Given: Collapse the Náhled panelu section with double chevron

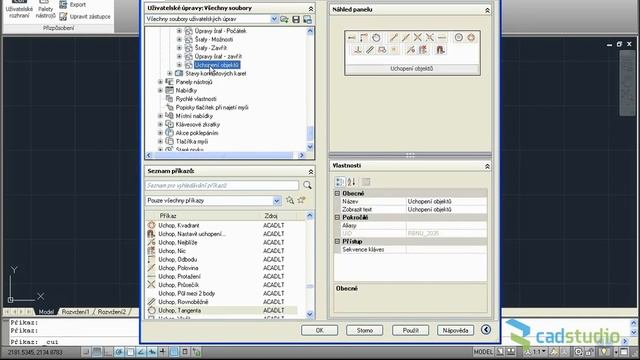Looking at the screenshot, I should [487, 10].
